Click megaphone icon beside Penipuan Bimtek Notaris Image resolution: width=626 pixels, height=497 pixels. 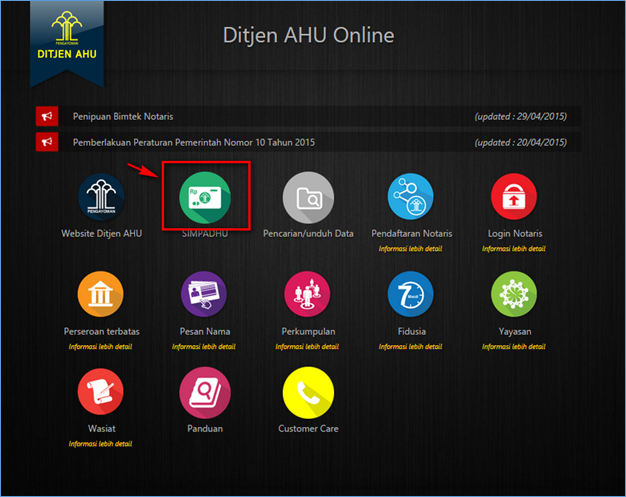(46, 117)
